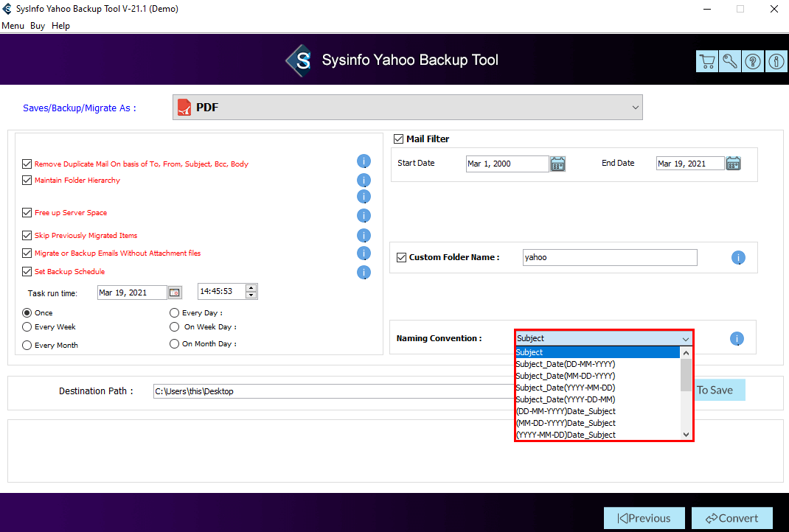Uncheck Maintain Folder Hierarchy
The height and width of the screenshot is (532, 789).
(x=27, y=181)
